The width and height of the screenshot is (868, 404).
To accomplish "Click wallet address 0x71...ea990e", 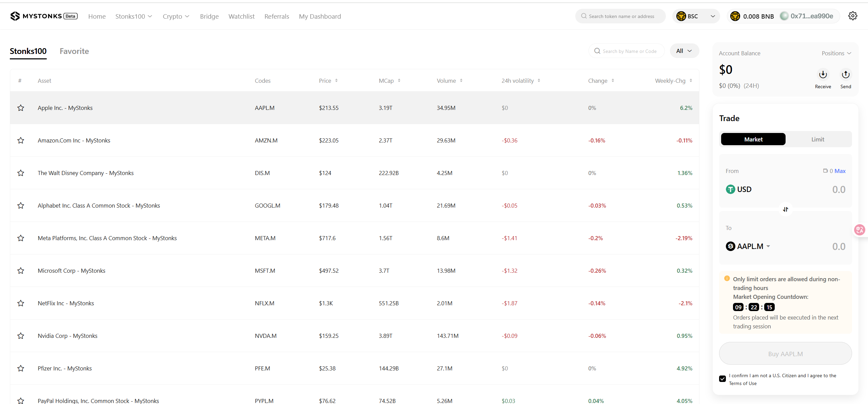I will tap(812, 16).
